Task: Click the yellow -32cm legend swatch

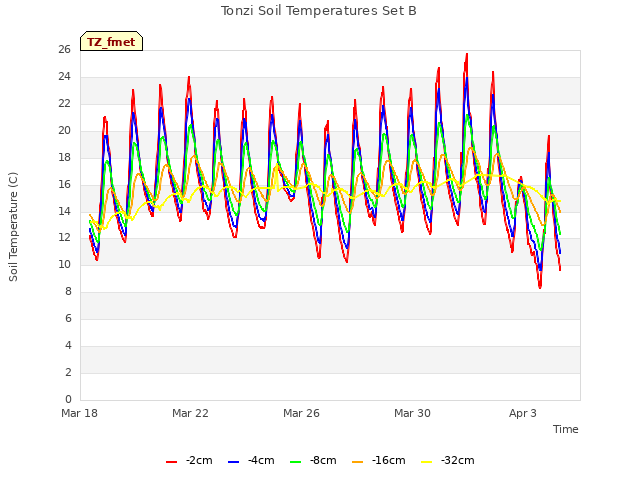Action: (x=426, y=462)
